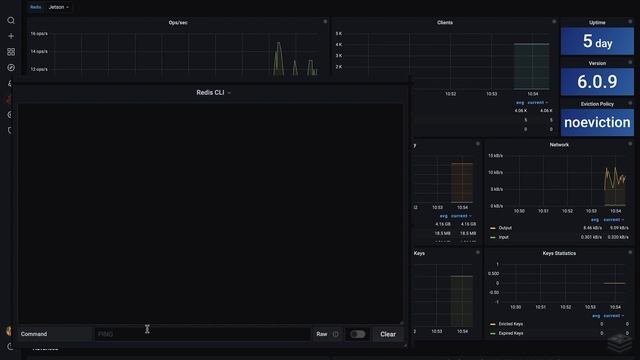Click the Raw label beside the switch

(x=322, y=334)
